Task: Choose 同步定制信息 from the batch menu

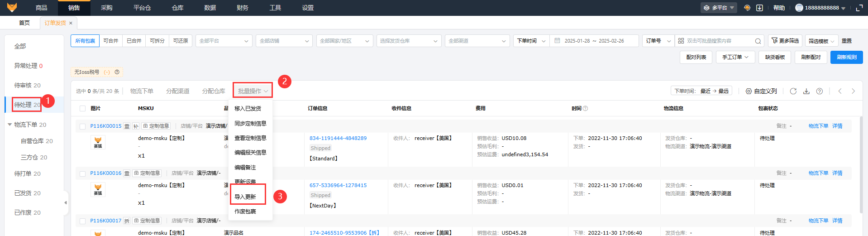Action: click(x=250, y=123)
